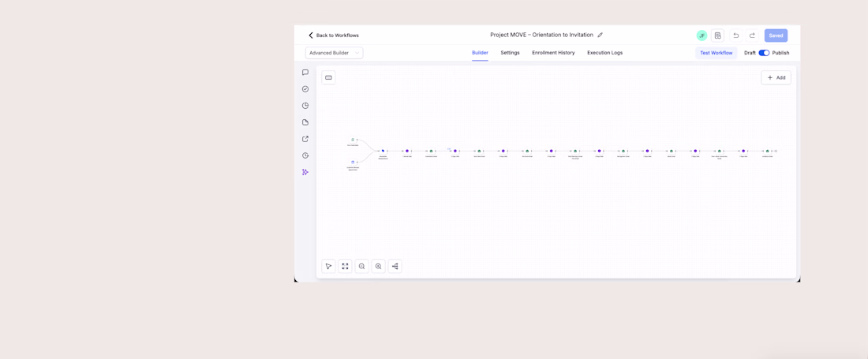The height and width of the screenshot is (359, 868).
Task: Open the checkmark circle sidebar icon
Action: (305, 89)
